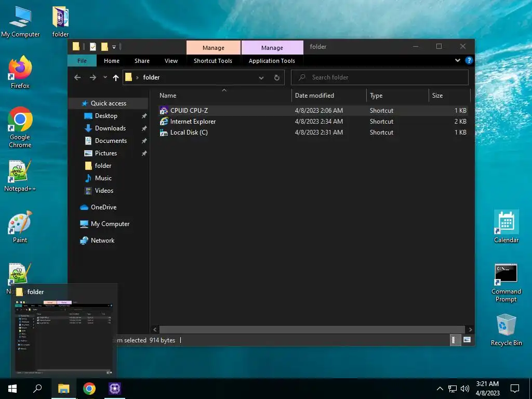This screenshot has height=399, width=532.
Task: Open the notification center icon
Action: tap(515, 389)
